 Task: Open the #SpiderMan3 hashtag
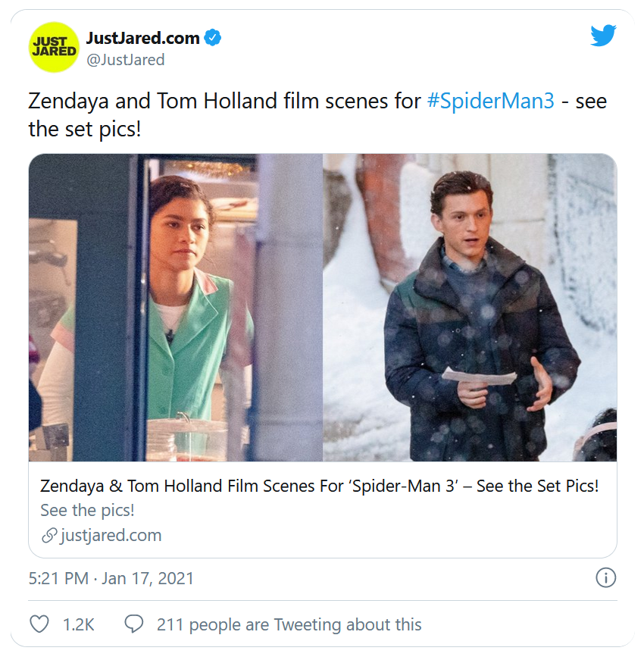click(491, 102)
